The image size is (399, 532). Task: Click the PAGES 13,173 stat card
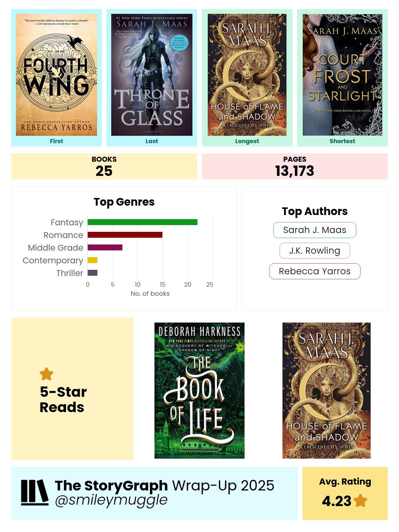pos(295,166)
